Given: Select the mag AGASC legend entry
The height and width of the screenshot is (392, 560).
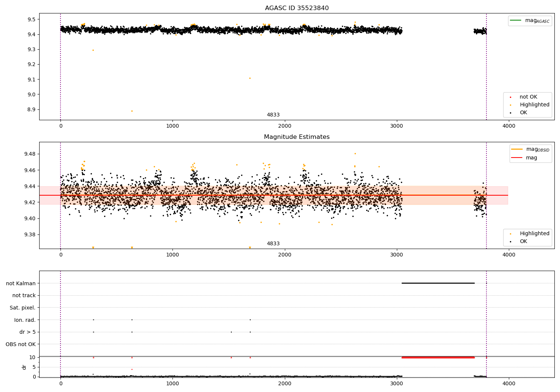Looking at the screenshot, I should coord(530,21).
